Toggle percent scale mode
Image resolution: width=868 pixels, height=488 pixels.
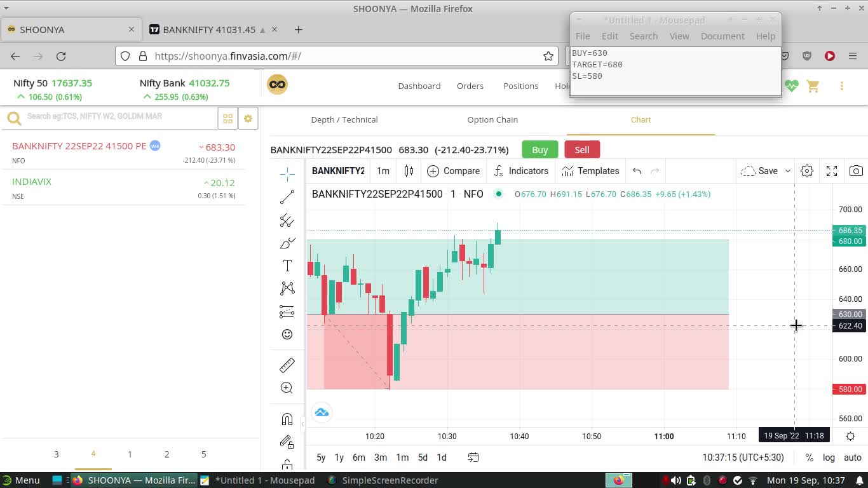point(809,457)
